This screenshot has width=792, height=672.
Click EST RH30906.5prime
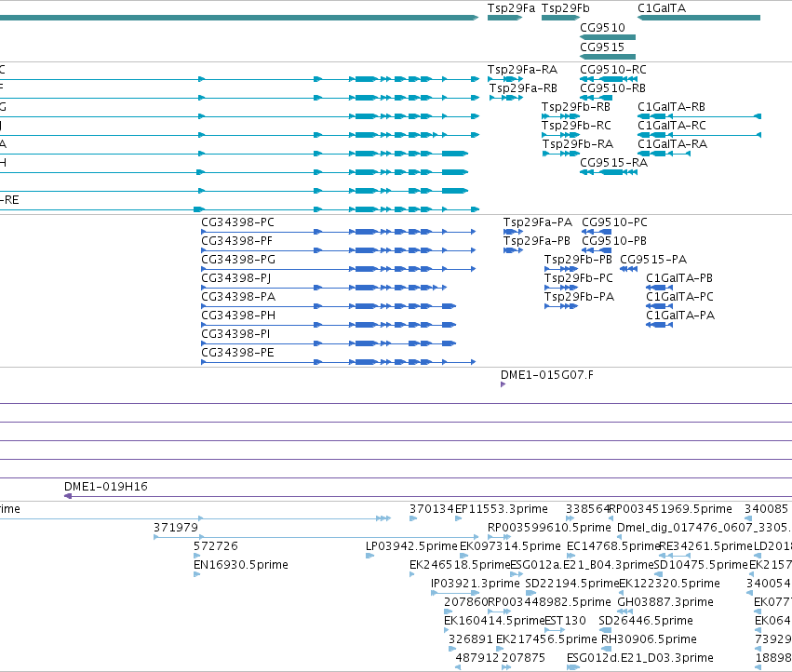point(649,639)
